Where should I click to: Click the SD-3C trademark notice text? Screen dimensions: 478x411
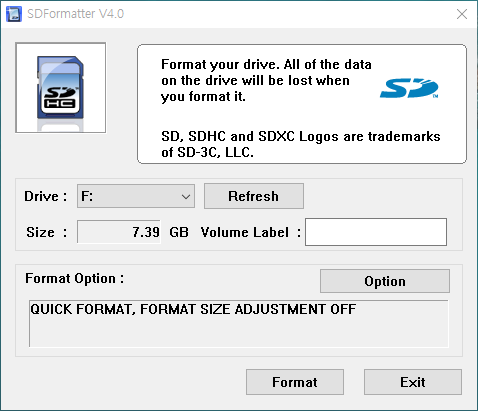pyautogui.click(x=301, y=144)
